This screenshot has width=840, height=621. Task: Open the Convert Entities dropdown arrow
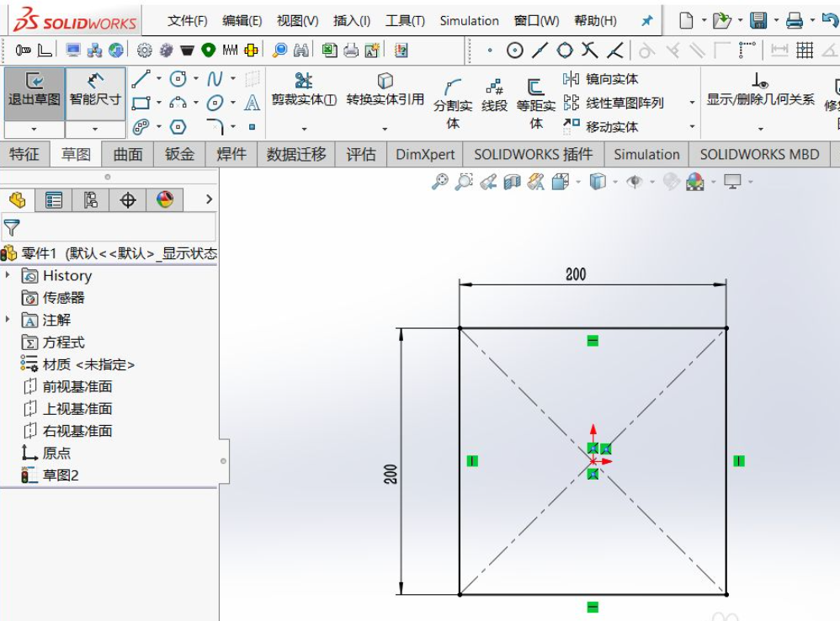pyautogui.click(x=385, y=129)
